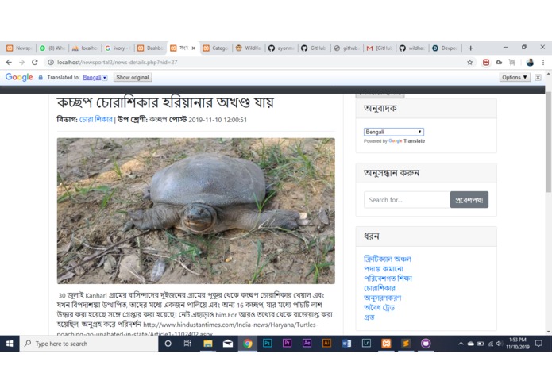Open Chrome's three-dot menu
The height and width of the screenshot is (392, 552).
[543, 62]
